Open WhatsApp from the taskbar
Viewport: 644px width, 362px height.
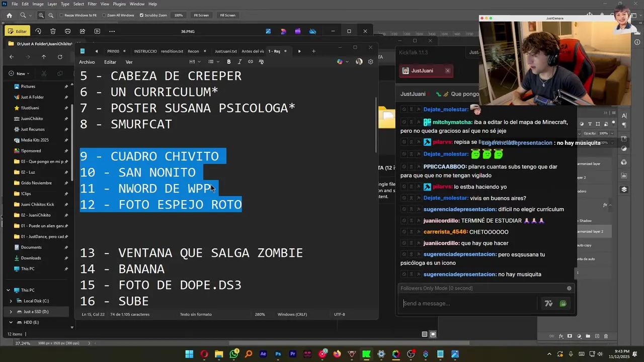tap(233, 354)
